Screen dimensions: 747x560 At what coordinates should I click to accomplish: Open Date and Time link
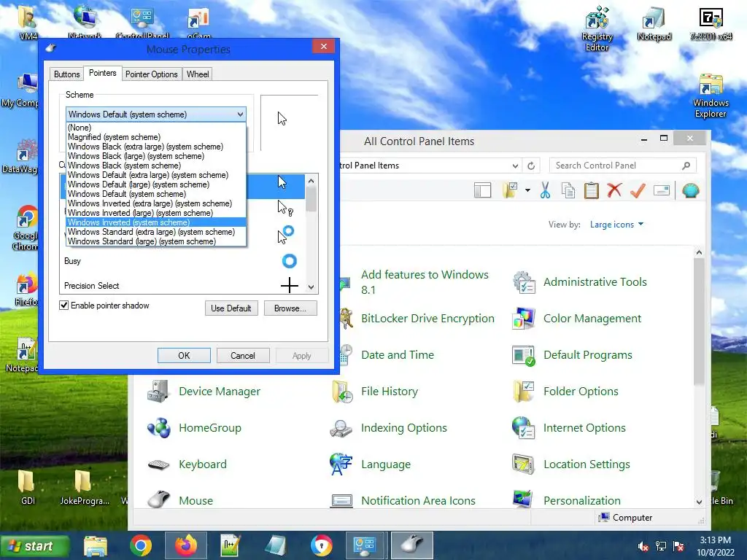click(398, 355)
